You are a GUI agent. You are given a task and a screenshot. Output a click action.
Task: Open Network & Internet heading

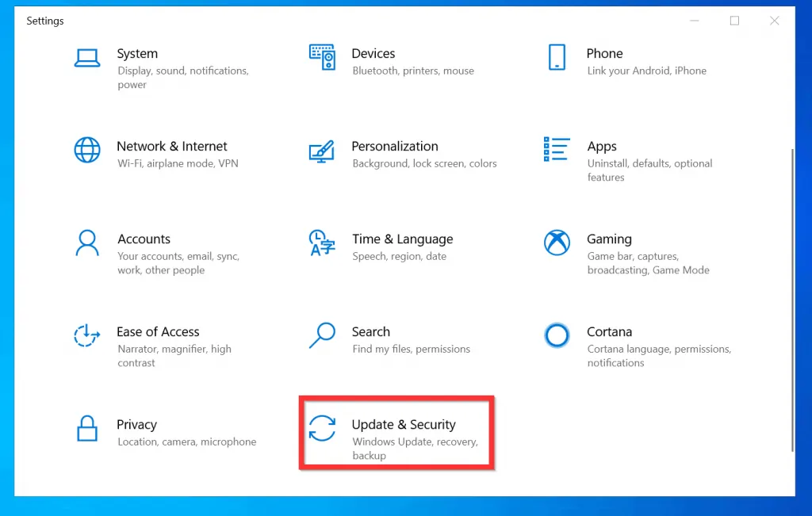click(172, 146)
